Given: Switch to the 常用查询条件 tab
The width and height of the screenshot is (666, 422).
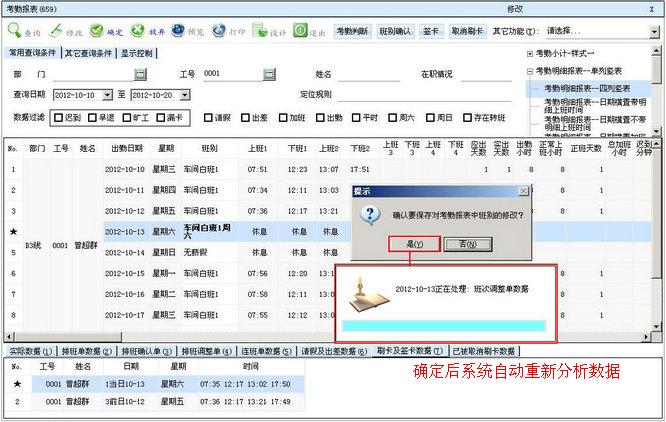Looking at the screenshot, I should (x=33, y=53).
